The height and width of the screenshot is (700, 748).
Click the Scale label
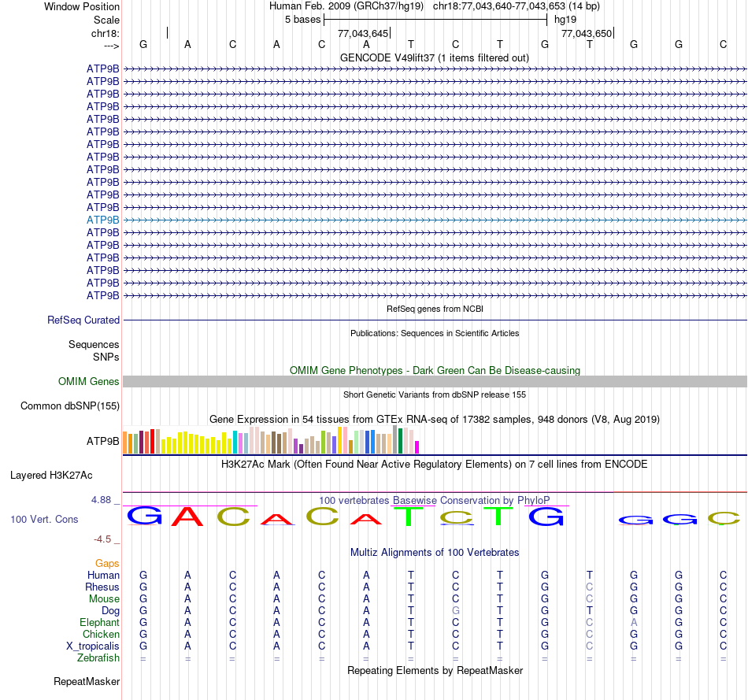coord(106,20)
